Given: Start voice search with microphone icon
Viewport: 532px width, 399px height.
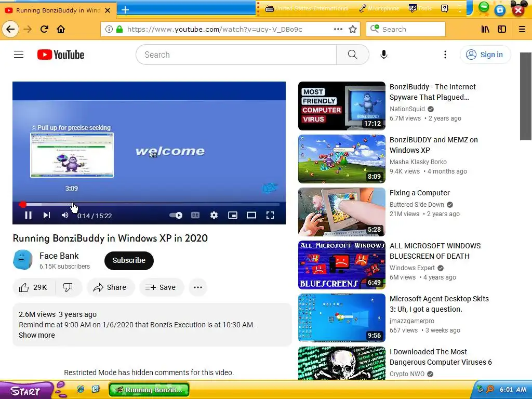Looking at the screenshot, I should [384, 55].
